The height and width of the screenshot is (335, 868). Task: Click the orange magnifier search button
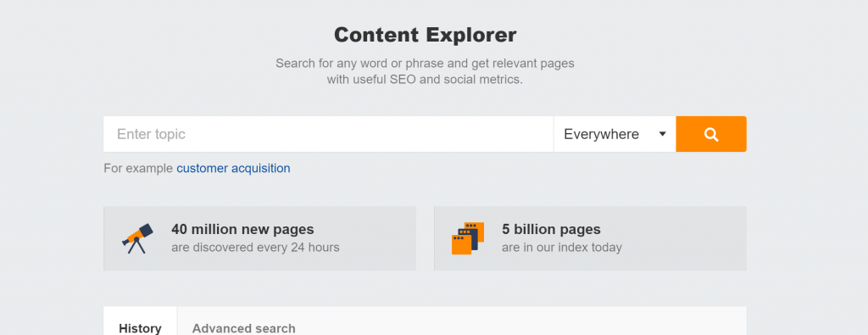tap(711, 134)
